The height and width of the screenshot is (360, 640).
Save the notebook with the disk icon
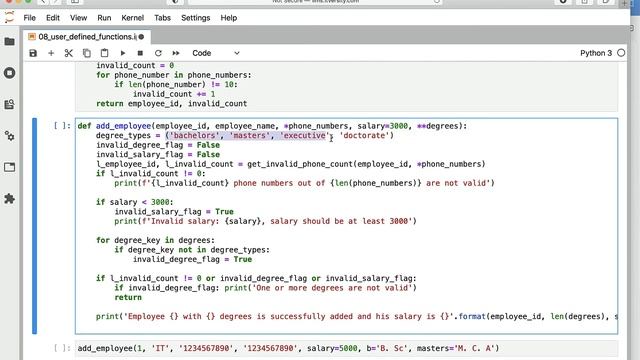(33, 53)
